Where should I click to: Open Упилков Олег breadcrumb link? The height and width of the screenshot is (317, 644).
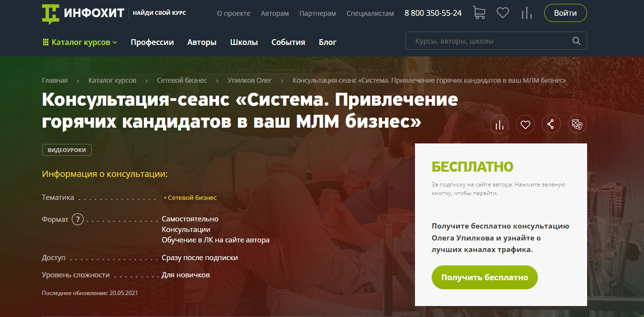click(250, 80)
